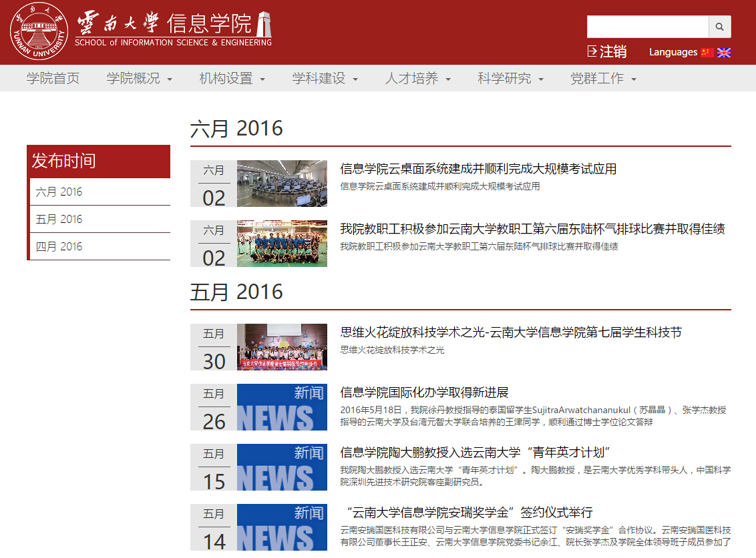Screen dimensions: 756x558
Task: Select 四月 2016 in publish-time sidebar
Action: (59, 246)
